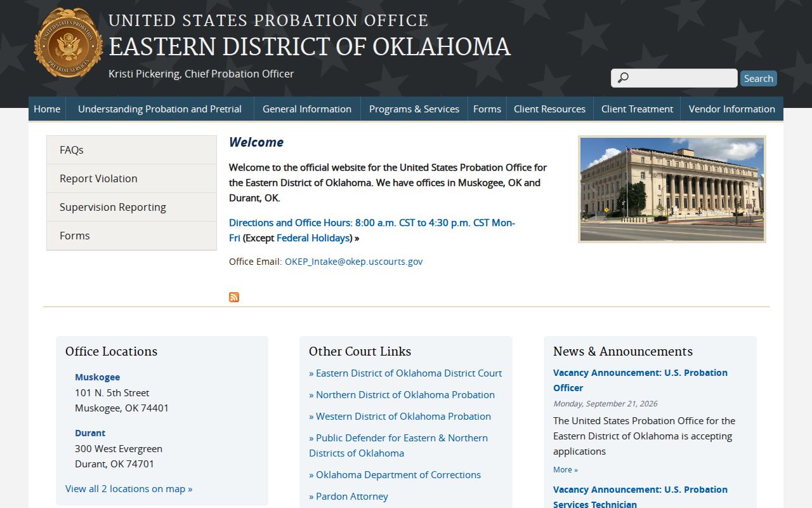Open Understanding Probation and Pretrial menu
Image resolution: width=812 pixels, height=508 pixels.
[x=160, y=109]
